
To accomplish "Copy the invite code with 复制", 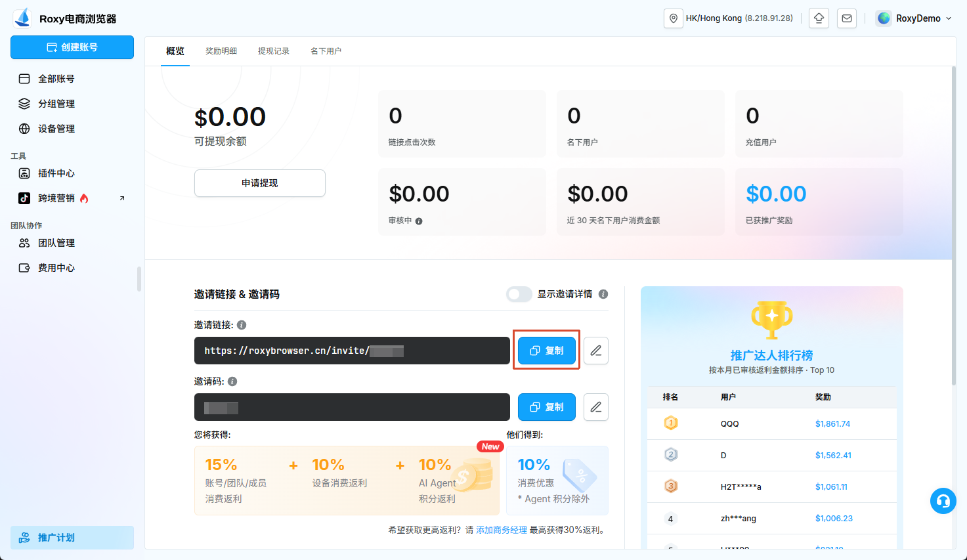I will point(547,407).
